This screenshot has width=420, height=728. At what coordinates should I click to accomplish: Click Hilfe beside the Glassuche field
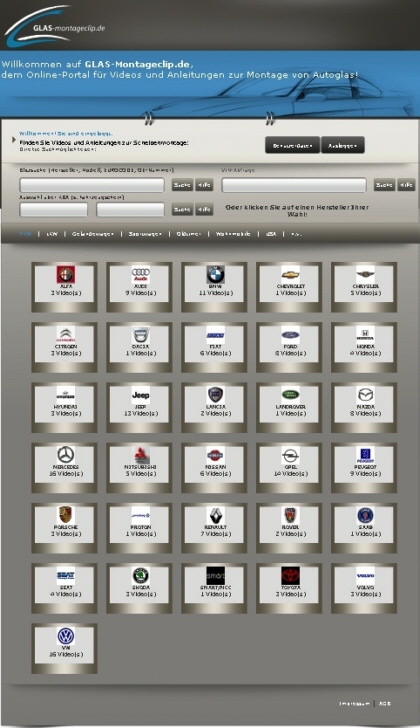click(x=204, y=185)
